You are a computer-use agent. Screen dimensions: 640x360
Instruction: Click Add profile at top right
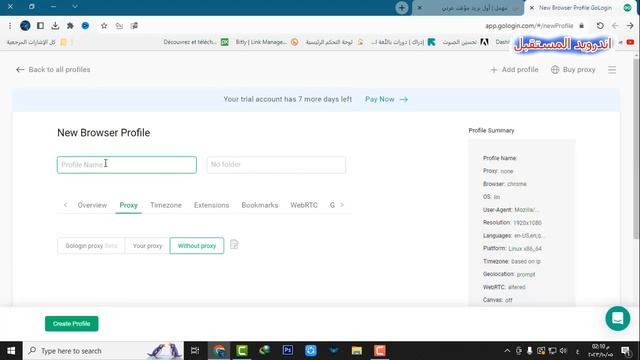click(514, 70)
